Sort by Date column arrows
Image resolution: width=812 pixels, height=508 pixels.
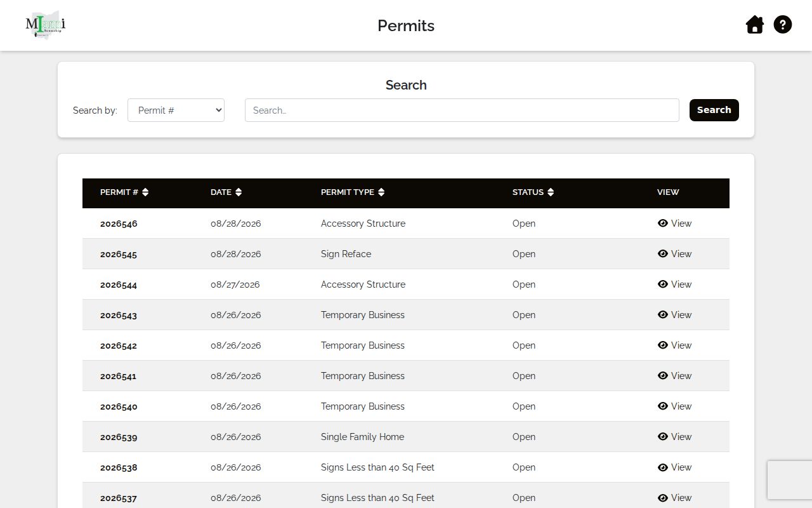[239, 192]
